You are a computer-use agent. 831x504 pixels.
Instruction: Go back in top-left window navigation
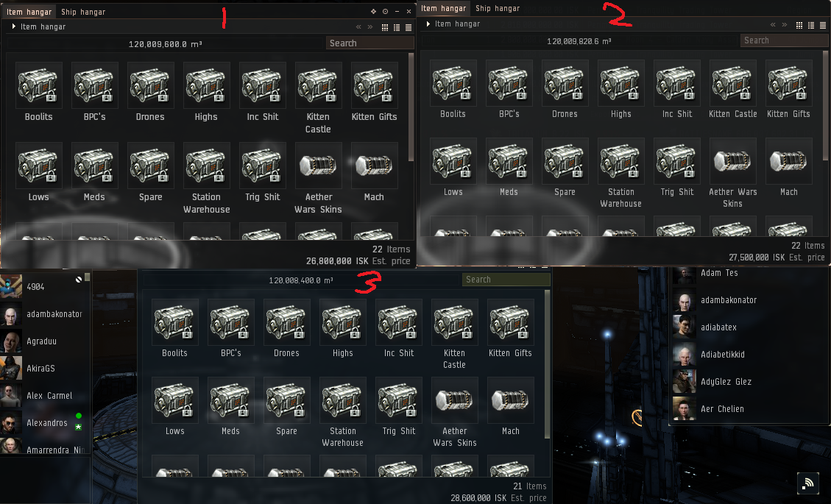[358, 27]
